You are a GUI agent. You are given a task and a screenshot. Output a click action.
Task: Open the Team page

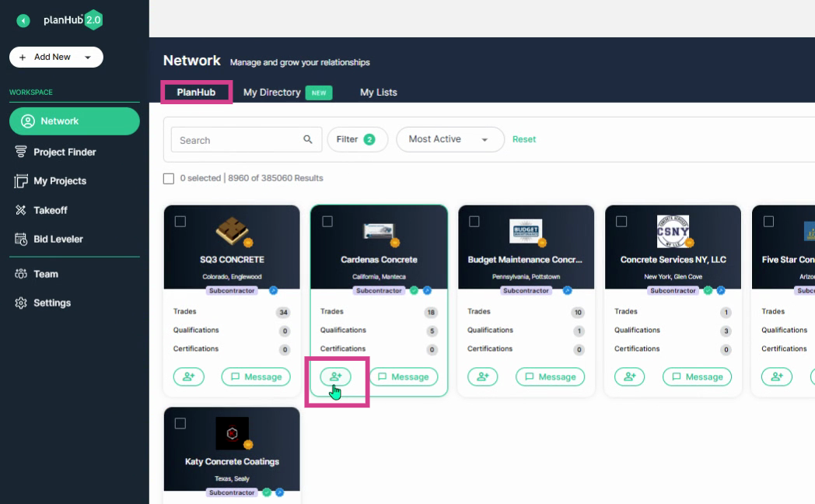46,274
